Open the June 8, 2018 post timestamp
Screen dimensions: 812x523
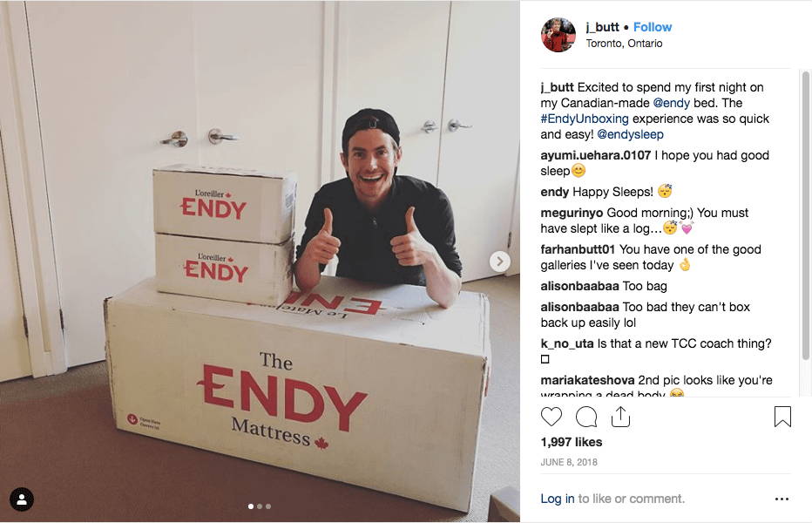[569, 462]
